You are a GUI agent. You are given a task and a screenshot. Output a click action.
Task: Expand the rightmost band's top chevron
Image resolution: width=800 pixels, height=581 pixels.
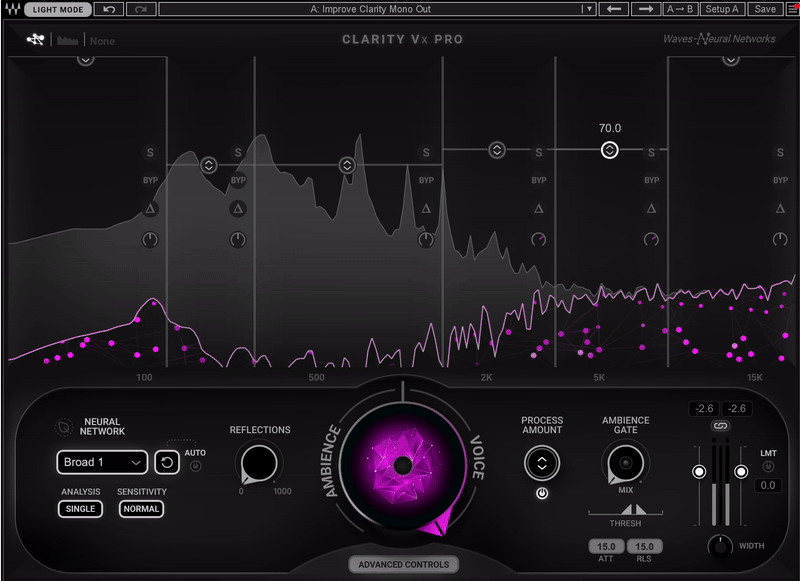pyautogui.click(x=731, y=60)
